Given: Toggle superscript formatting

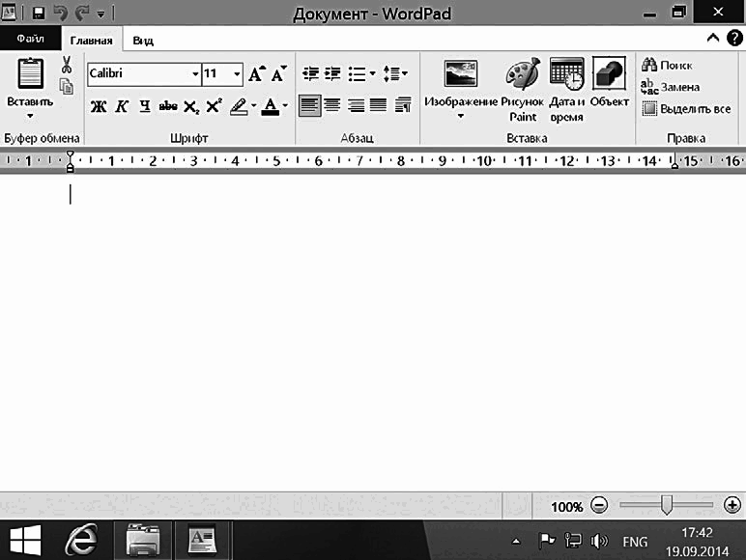Looking at the screenshot, I should point(215,106).
